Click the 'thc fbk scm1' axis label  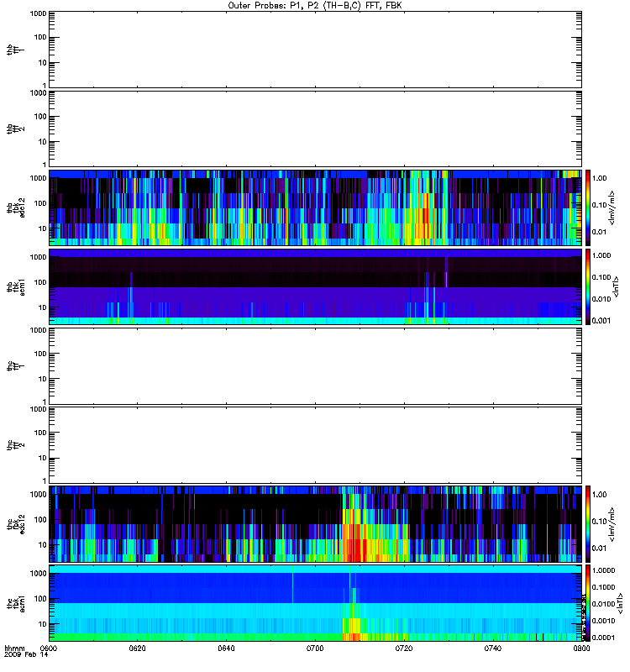click(15, 603)
